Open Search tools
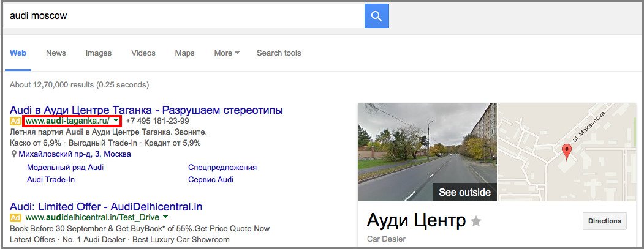 [279, 53]
